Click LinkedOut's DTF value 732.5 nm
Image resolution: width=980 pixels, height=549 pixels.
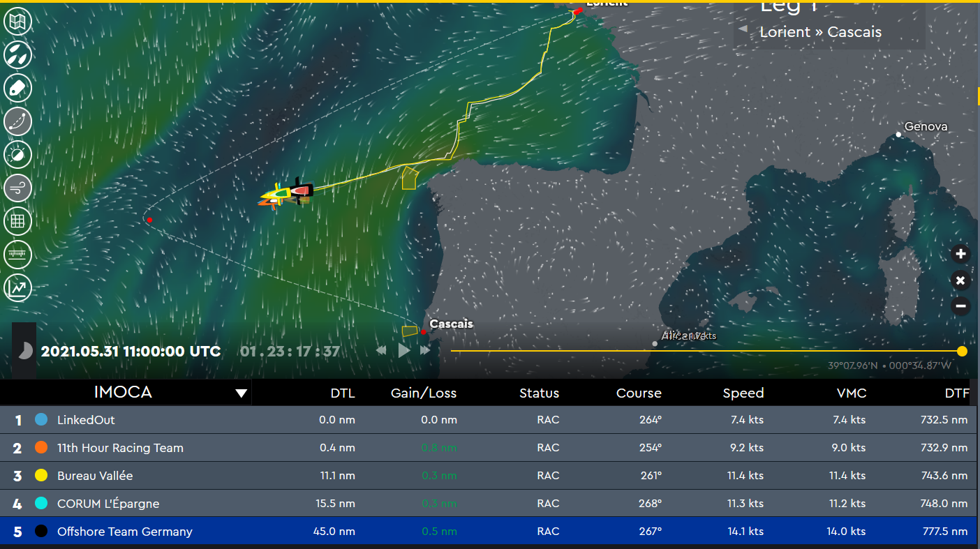coord(944,420)
